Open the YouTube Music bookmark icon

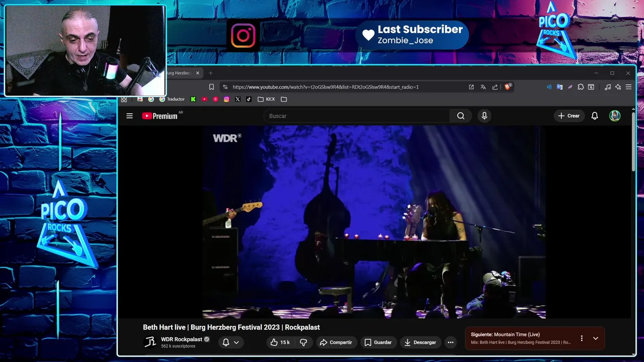click(215, 99)
